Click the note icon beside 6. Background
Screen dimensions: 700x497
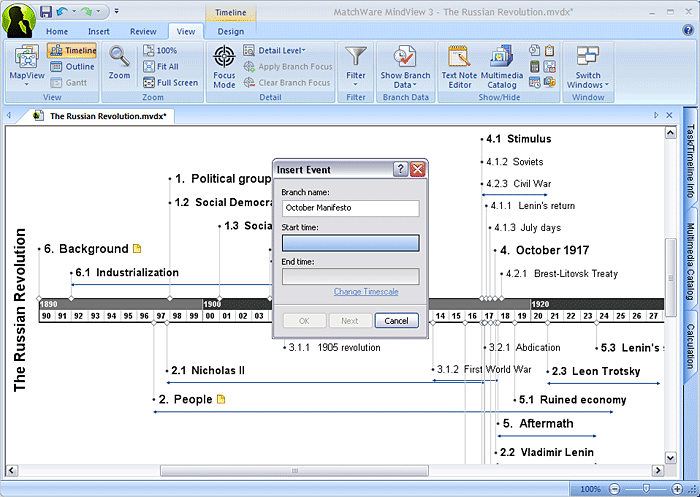137,249
